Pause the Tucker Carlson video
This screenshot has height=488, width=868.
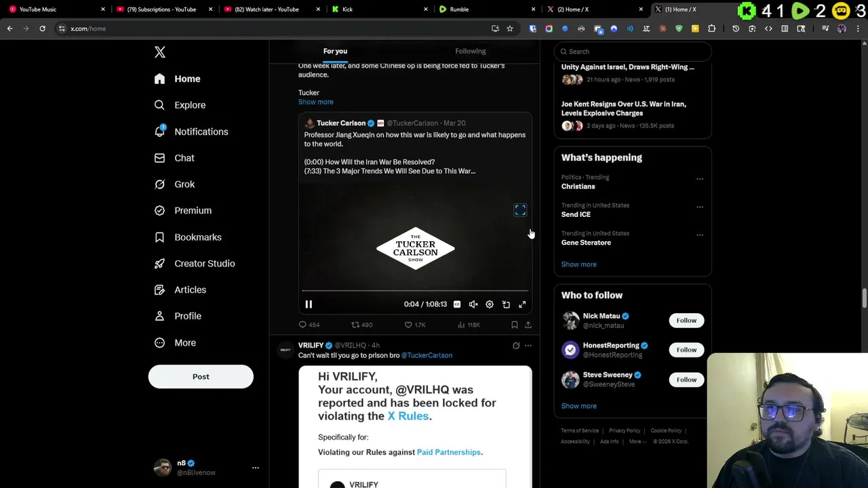[309, 304]
